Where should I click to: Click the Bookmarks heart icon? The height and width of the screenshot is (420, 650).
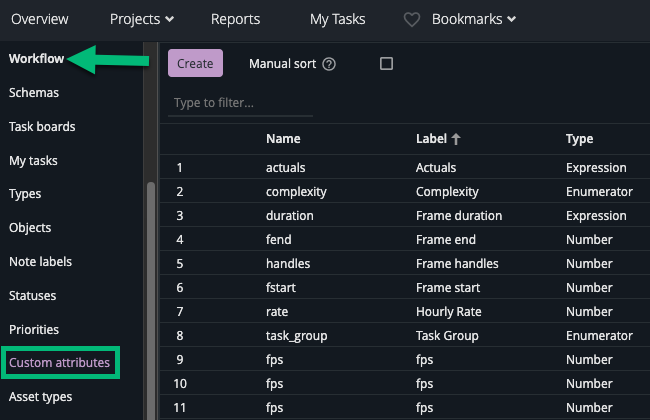412,19
